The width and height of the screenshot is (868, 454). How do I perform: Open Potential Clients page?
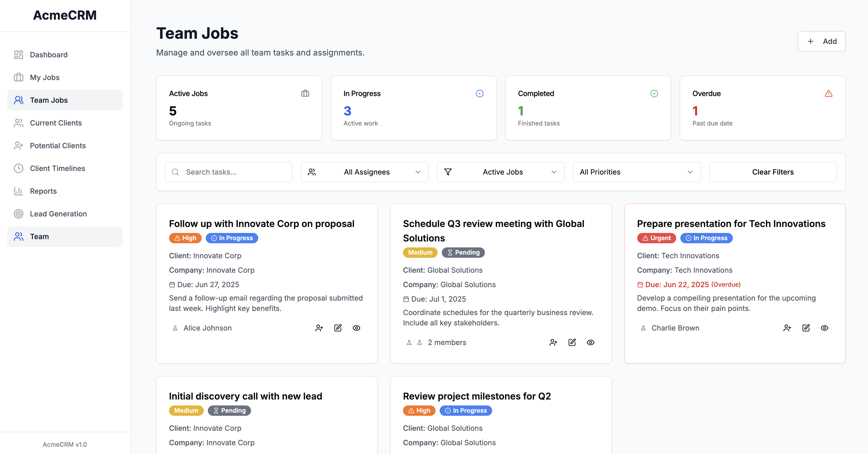pyautogui.click(x=65, y=145)
